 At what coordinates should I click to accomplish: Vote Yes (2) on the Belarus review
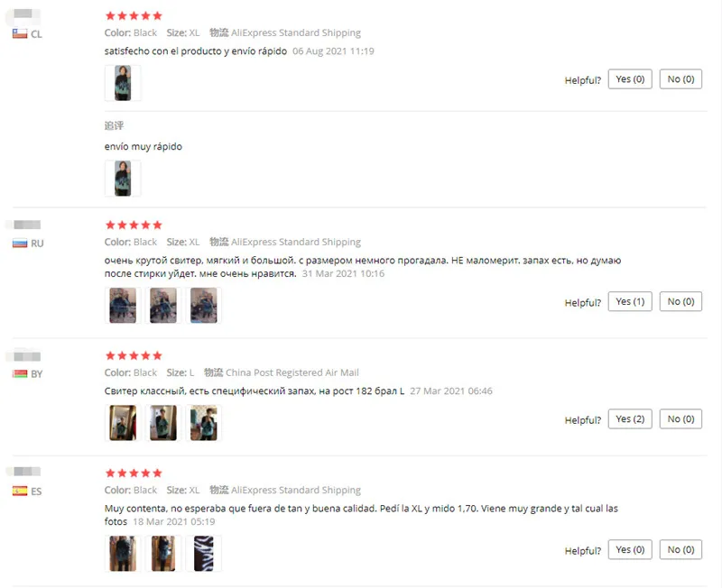coord(630,418)
